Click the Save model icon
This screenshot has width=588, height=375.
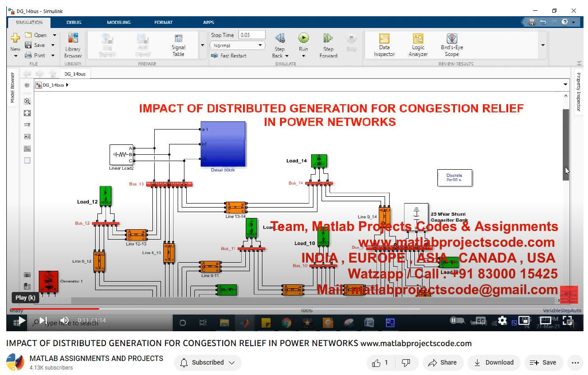click(x=28, y=45)
